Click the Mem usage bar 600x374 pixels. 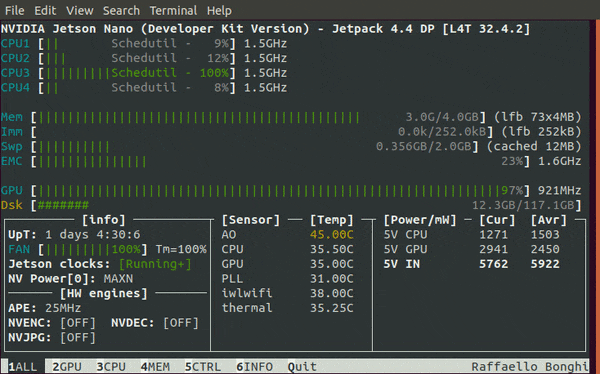point(259,117)
